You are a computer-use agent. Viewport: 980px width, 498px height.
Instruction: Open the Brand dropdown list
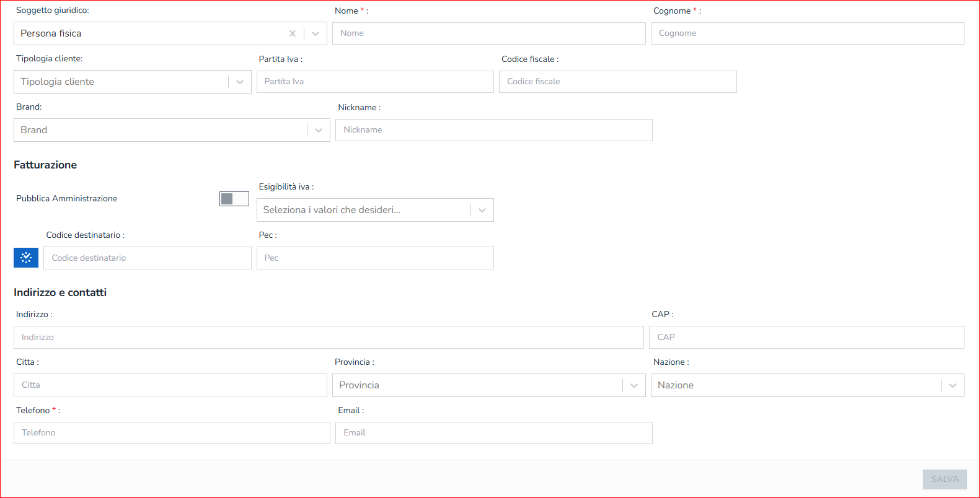[319, 130]
